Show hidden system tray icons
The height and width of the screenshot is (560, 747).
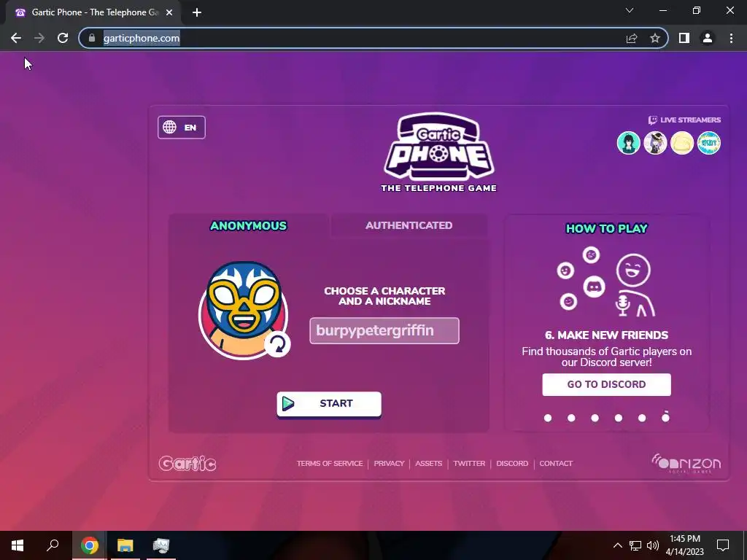coord(617,545)
